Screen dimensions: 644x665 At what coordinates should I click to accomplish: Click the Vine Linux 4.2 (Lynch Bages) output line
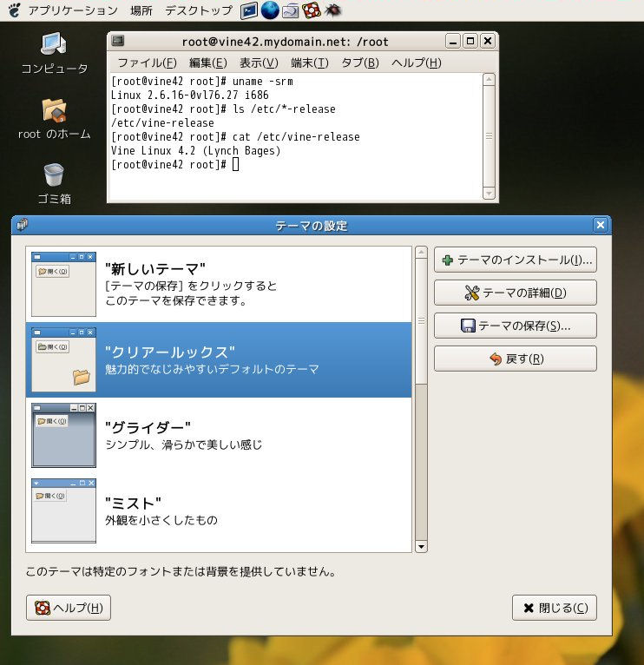point(195,150)
